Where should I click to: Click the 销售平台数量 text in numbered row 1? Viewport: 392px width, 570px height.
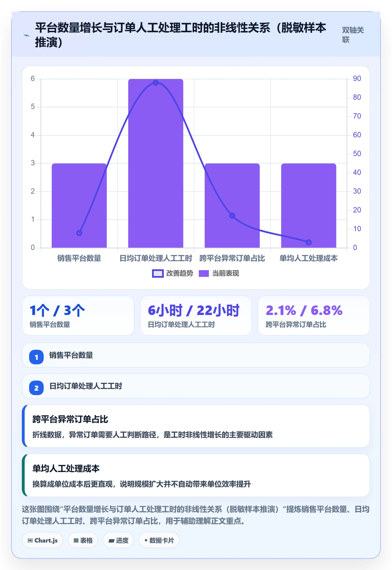71,355
